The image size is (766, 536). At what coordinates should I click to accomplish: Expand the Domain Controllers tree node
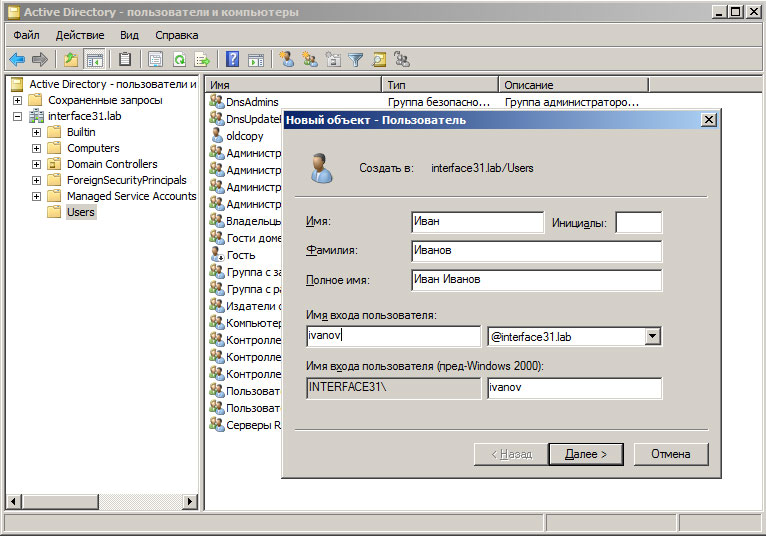pyautogui.click(x=37, y=164)
